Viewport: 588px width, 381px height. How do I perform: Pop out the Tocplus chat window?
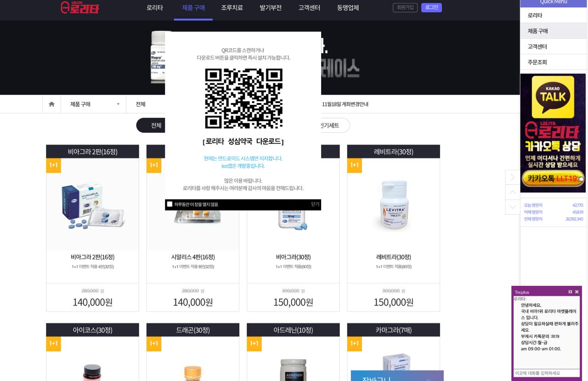(570, 292)
